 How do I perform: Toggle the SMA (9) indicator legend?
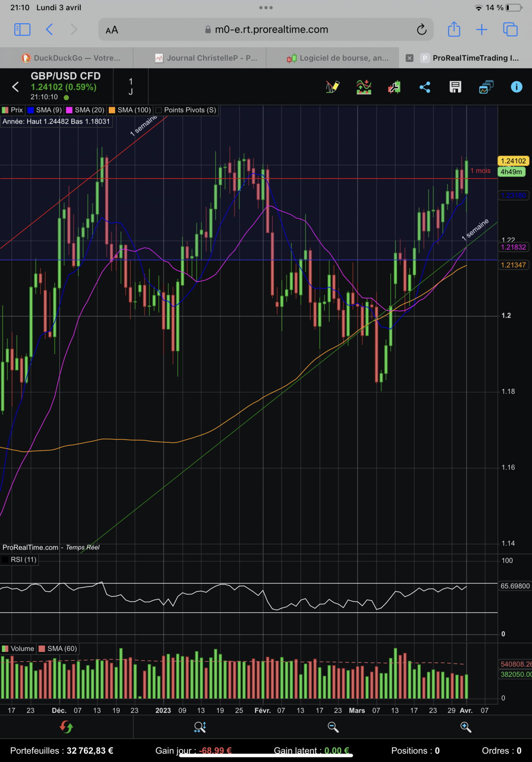point(44,110)
